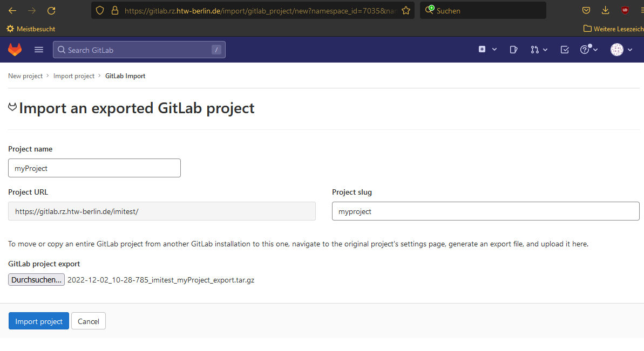Open the uBlock extension icon
644x351 pixels.
point(625,11)
